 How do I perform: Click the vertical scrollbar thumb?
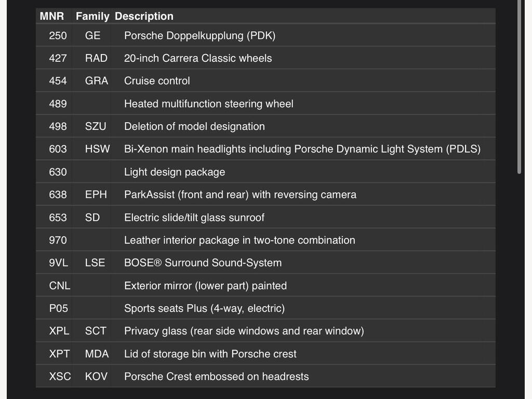519,87
